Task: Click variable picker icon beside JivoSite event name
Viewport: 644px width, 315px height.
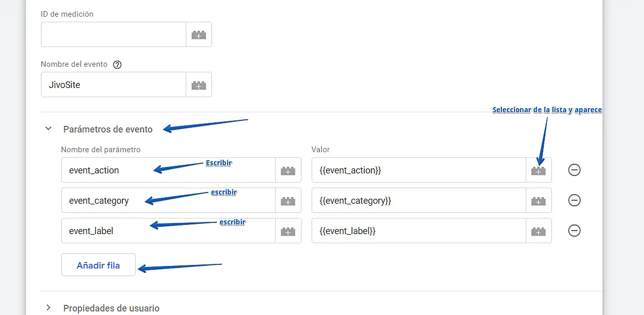Action: [199, 85]
